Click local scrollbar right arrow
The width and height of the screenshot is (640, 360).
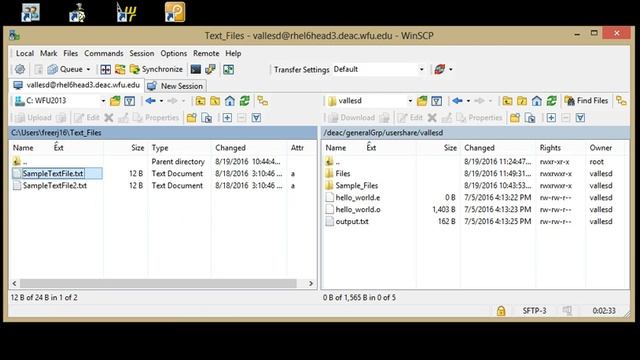[311, 283]
